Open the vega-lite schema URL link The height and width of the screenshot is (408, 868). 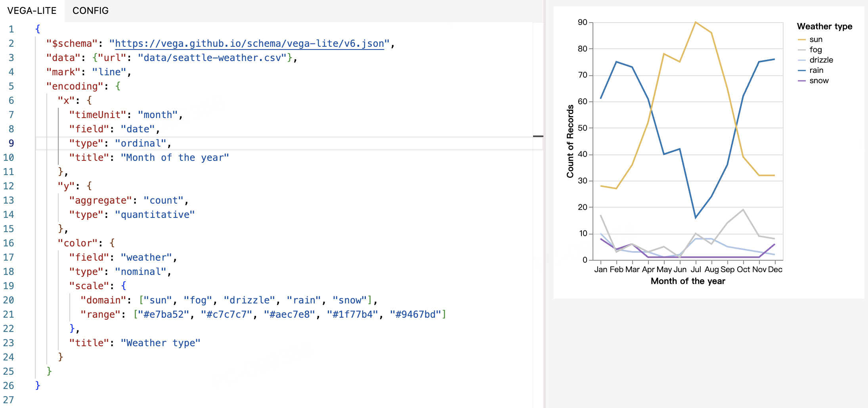(x=249, y=44)
